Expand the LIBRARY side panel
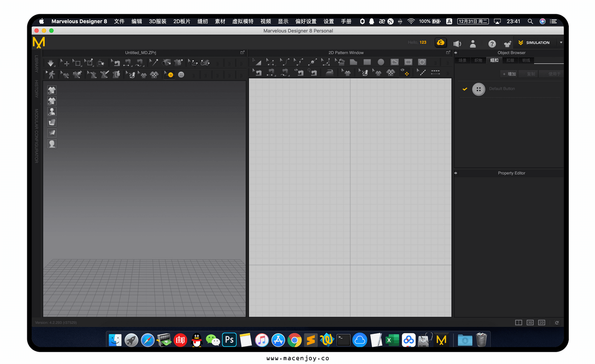 36,63
